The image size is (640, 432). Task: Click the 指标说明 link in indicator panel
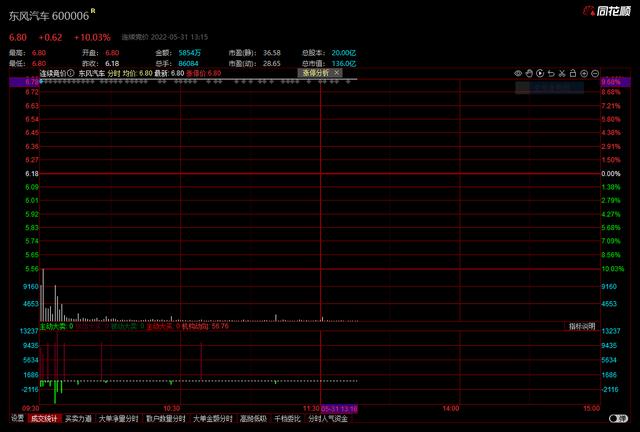coord(582,326)
